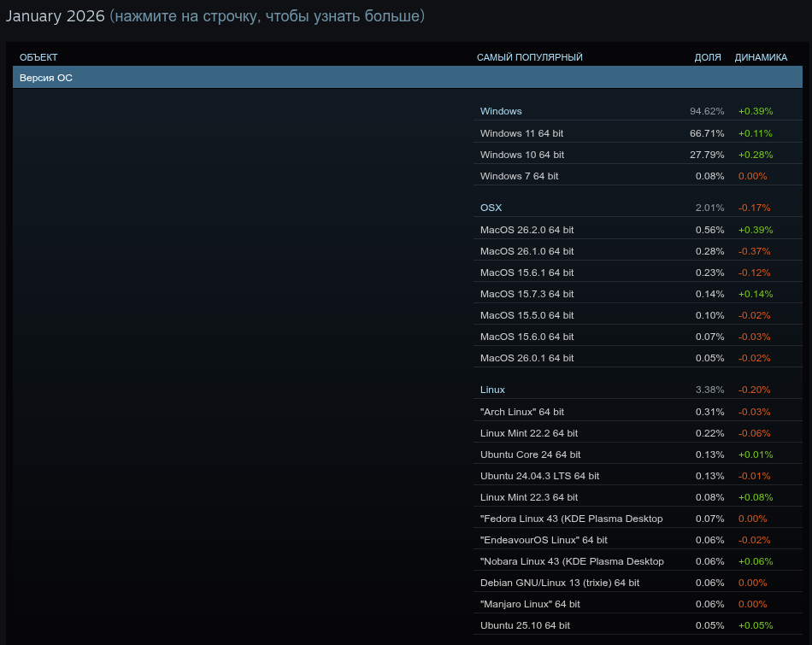Click the Linux Mint 22.2 change -0.06%
This screenshot has width=812, height=645.
point(755,433)
